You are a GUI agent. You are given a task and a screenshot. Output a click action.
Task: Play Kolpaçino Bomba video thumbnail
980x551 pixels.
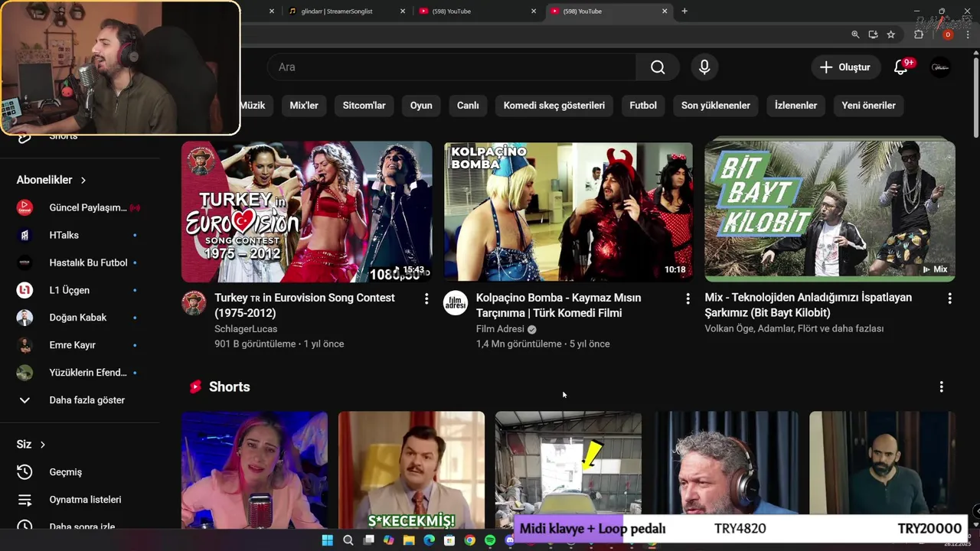[x=568, y=211]
